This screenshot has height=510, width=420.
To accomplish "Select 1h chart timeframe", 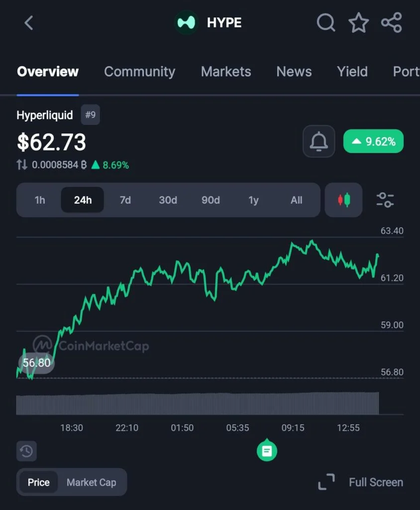I will click(x=40, y=200).
